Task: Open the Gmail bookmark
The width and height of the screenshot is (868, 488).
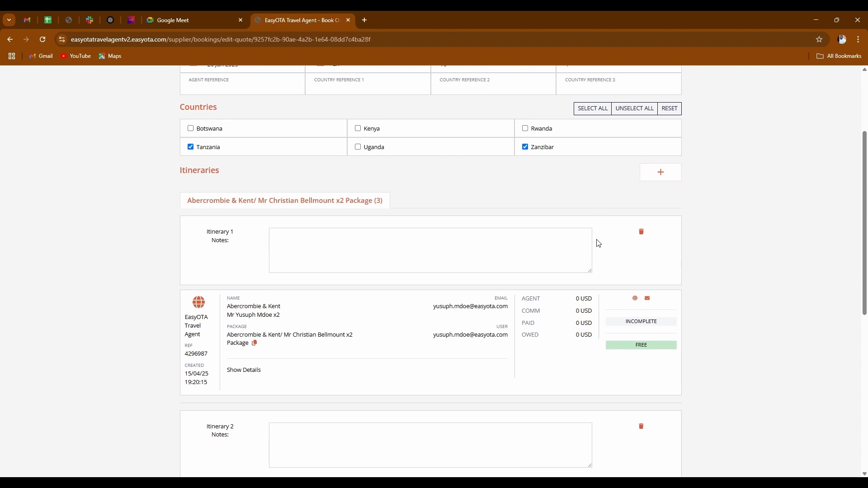Action: click(x=41, y=56)
